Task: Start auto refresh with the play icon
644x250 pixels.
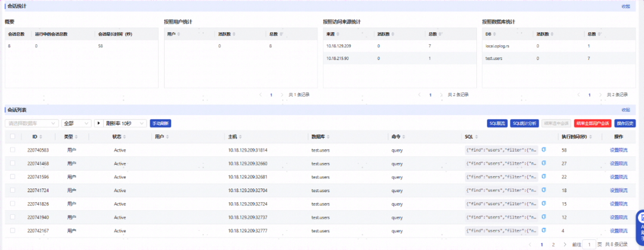Action: tap(98, 123)
